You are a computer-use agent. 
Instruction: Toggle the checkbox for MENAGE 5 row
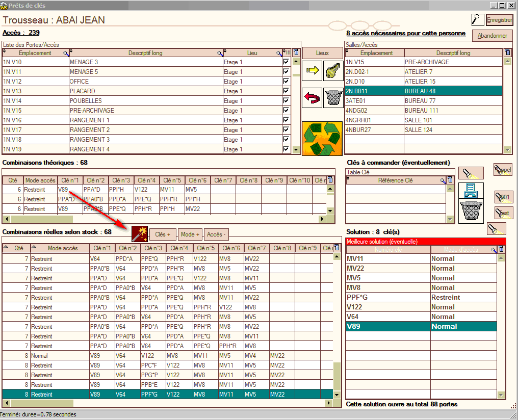(x=286, y=71)
